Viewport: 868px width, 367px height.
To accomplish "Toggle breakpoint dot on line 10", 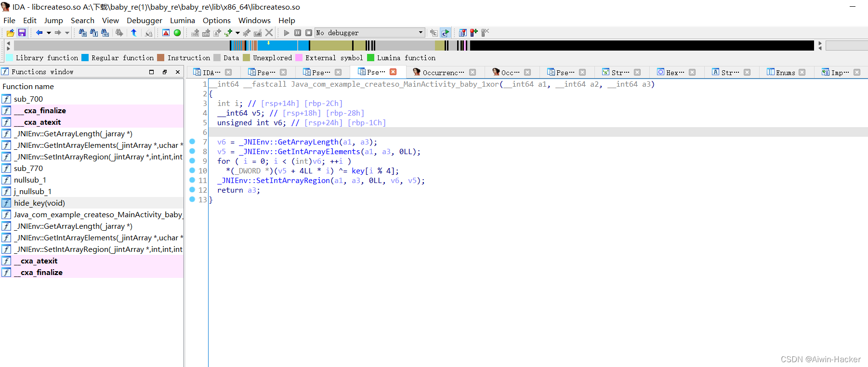I will click(192, 170).
